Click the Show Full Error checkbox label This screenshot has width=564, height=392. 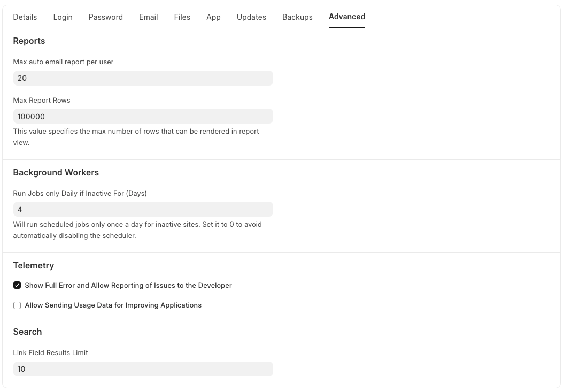[128, 285]
